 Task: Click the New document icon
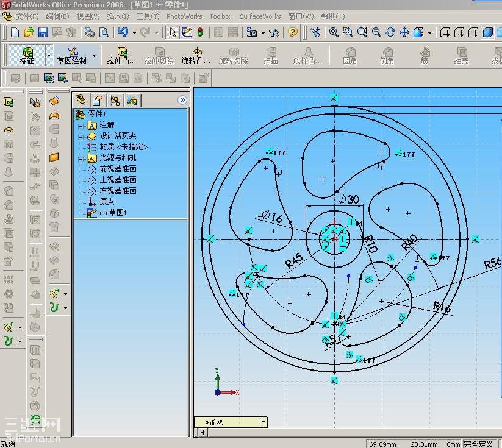click(15, 32)
